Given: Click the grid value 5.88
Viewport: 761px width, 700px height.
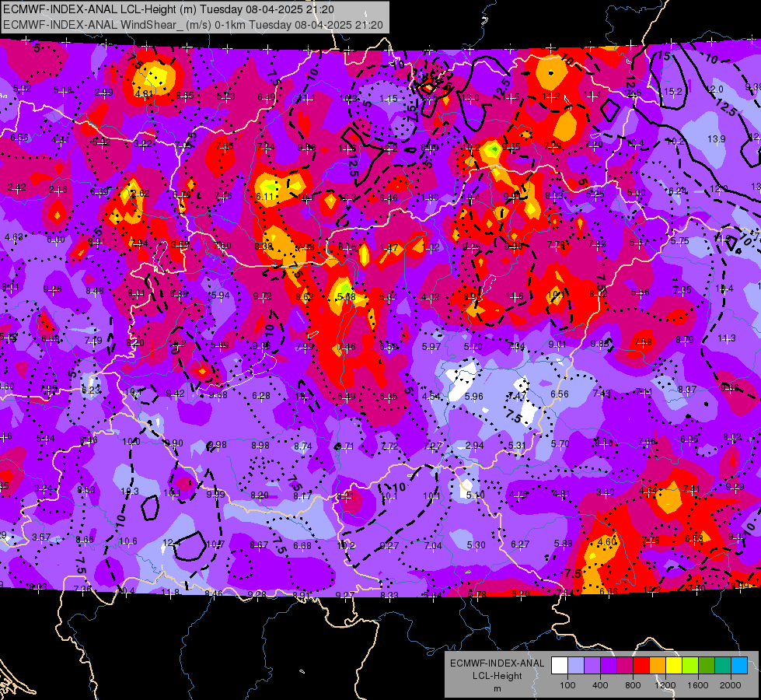Looking at the screenshot, I should coord(563,544).
